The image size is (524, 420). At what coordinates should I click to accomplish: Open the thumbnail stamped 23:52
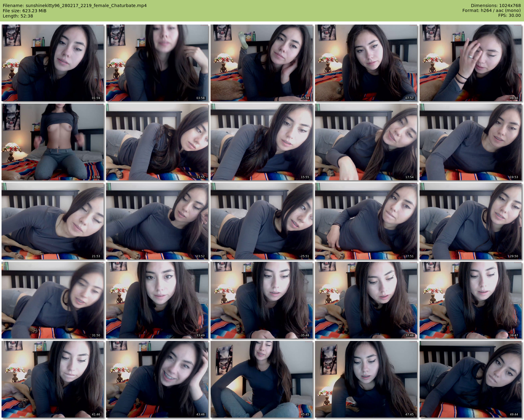point(157,221)
